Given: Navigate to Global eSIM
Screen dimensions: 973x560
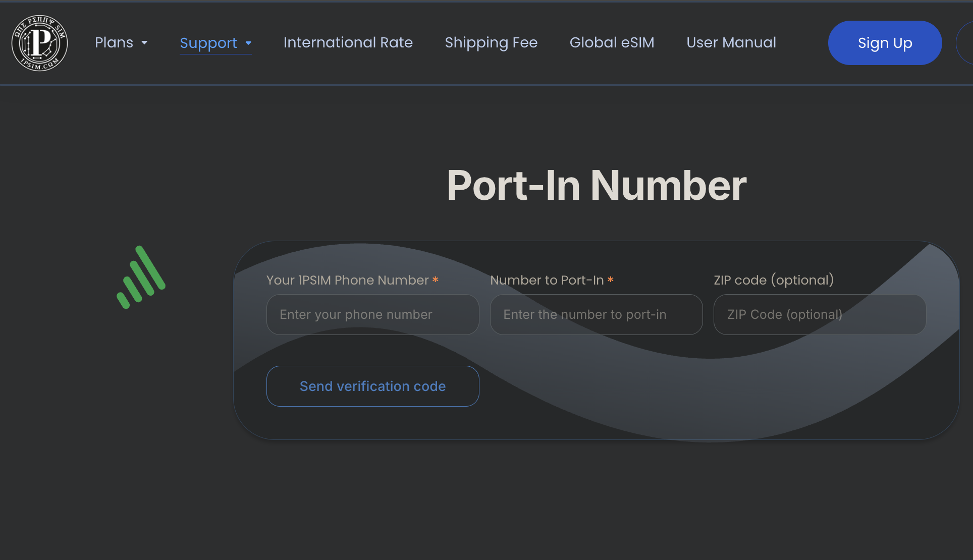Looking at the screenshot, I should (612, 42).
